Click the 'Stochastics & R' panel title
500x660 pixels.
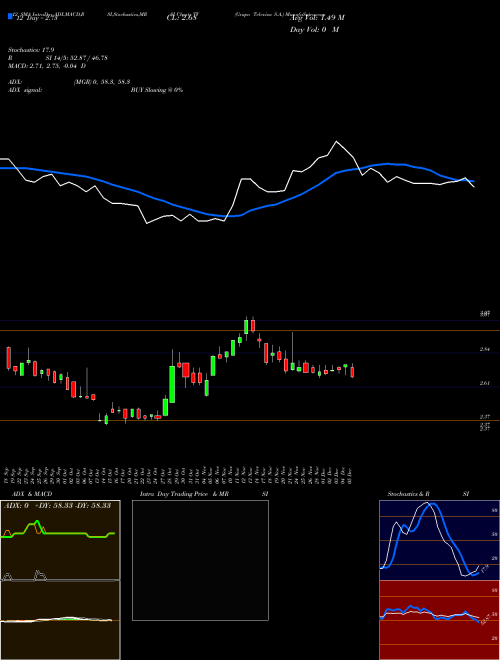[x=409, y=494]
